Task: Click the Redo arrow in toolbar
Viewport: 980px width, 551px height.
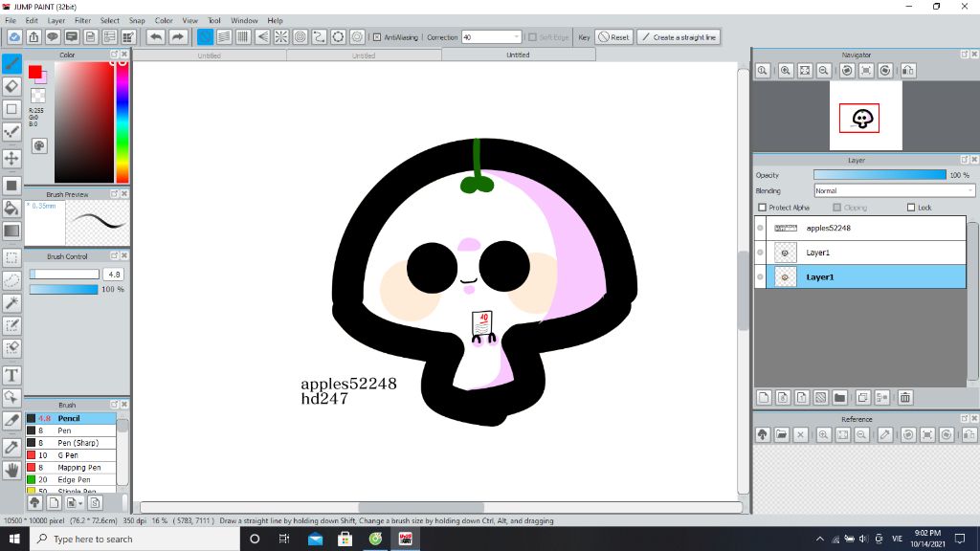Action: [x=178, y=37]
